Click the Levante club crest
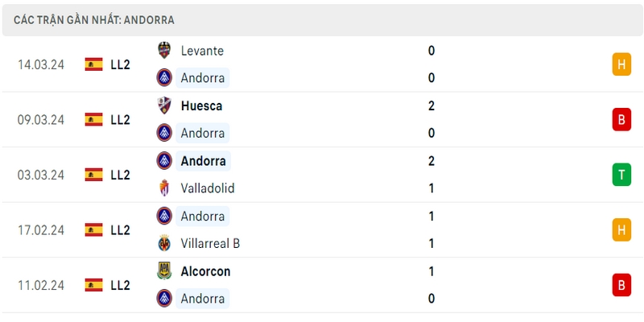 click(164, 50)
